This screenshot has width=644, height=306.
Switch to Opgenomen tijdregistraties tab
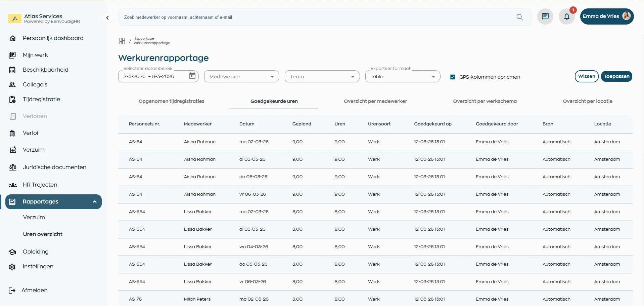point(171,101)
